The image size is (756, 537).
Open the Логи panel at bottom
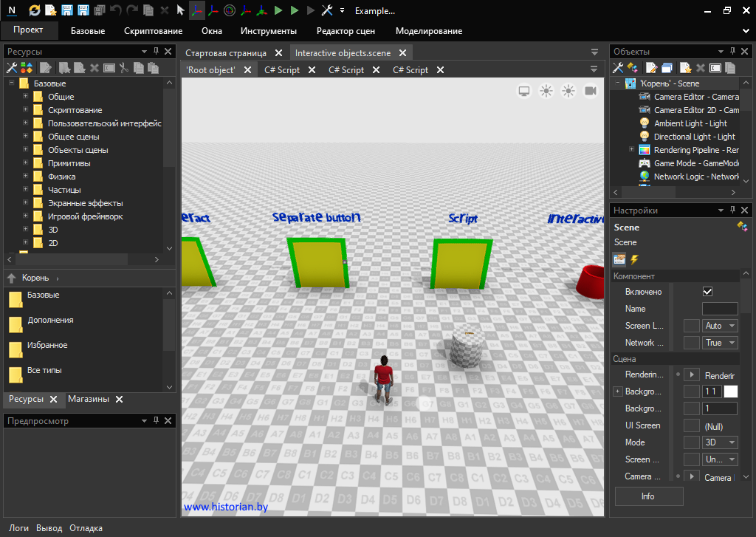pos(19,528)
